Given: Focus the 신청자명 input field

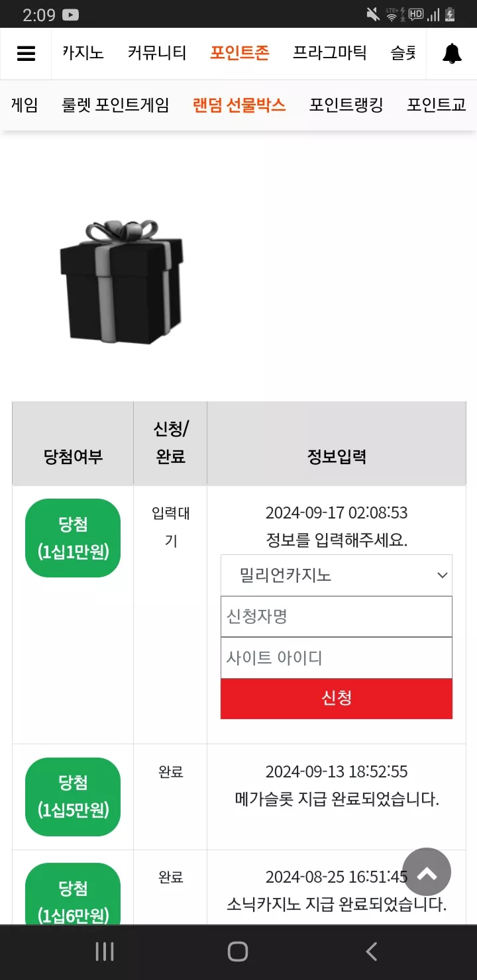Looking at the screenshot, I should point(337,616).
